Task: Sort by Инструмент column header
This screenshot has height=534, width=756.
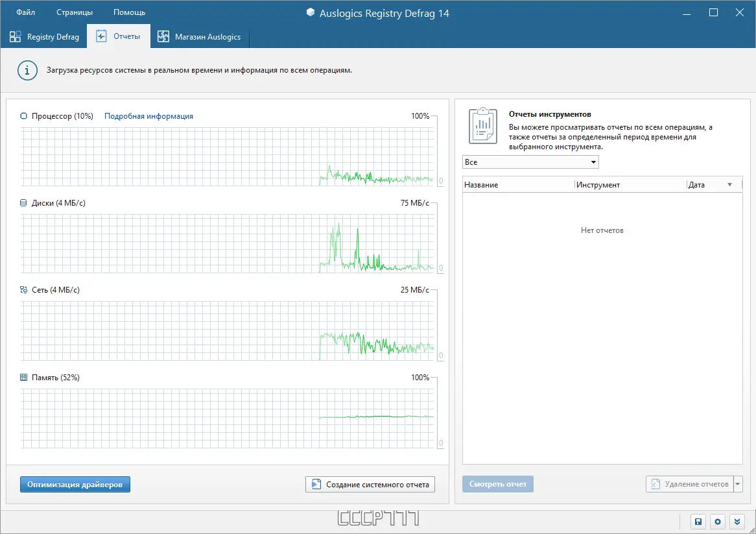Action: [x=631, y=185]
